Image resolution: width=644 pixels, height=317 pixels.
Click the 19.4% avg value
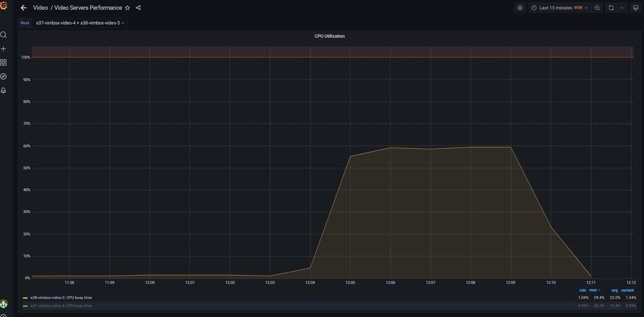click(615, 306)
